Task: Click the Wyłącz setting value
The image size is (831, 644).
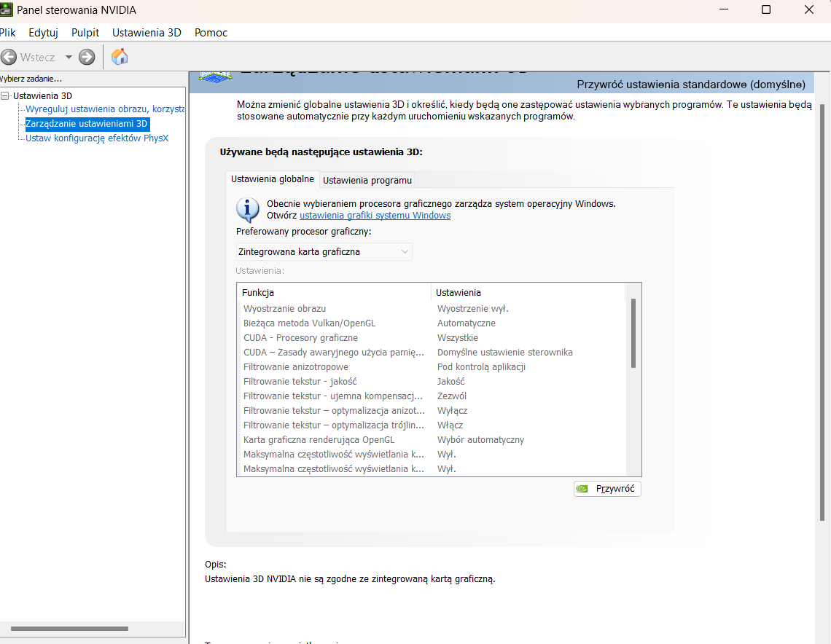Action: click(x=452, y=410)
